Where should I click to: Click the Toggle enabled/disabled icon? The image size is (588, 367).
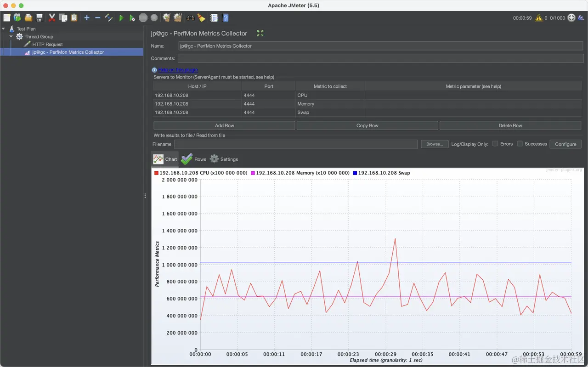(108, 18)
